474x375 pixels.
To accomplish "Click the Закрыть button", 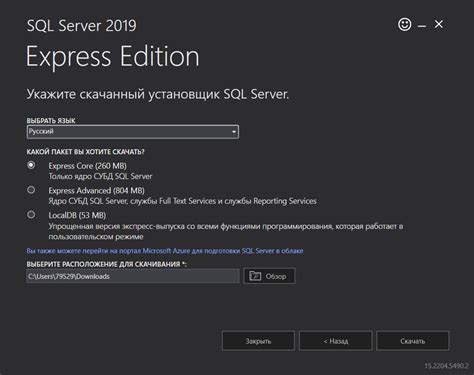I will click(258, 341).
